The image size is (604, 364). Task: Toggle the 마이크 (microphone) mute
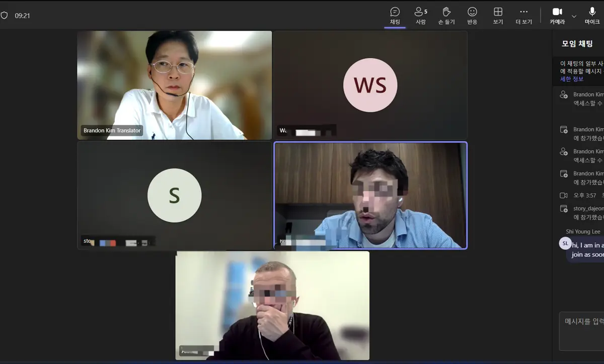(x=592, y=16)
